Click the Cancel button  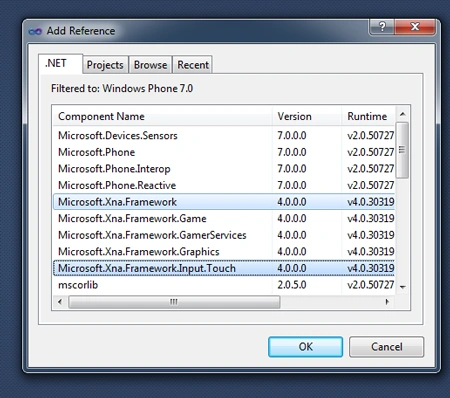point(387,347)
